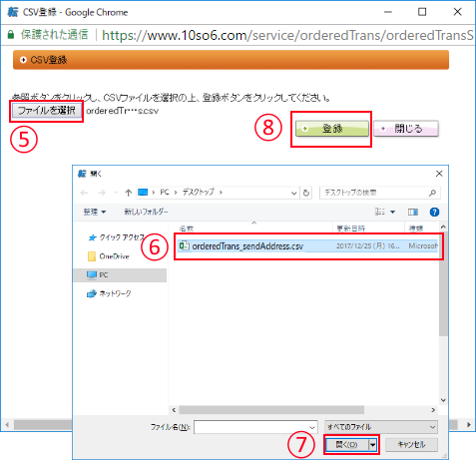Click the horizontal scrollbar in file list
The image size is (476, 460).
(x=271, y=410)
